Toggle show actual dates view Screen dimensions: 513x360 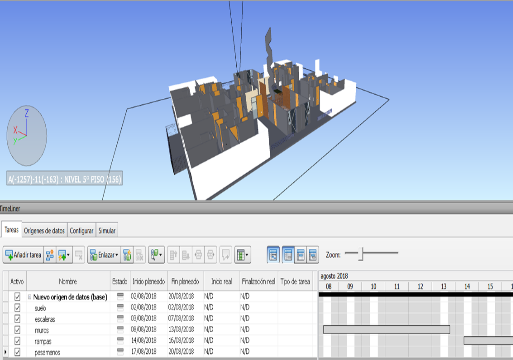click(x=300, y=255)
